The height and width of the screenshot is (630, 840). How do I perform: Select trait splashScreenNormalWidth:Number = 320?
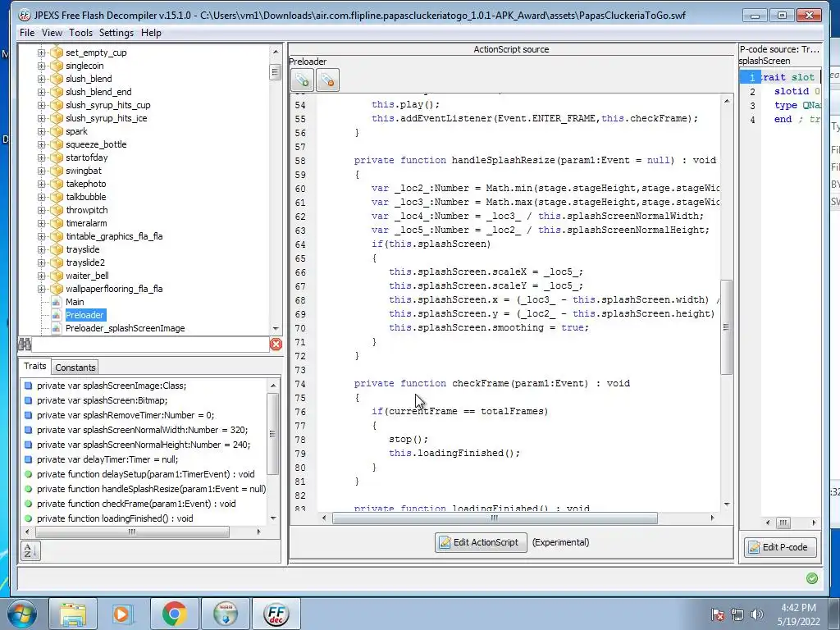click(142, 430)
